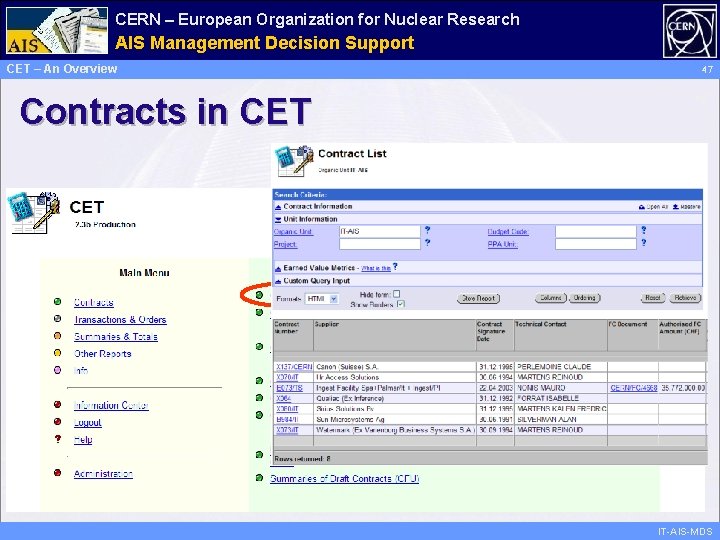Click the CET calculator icon beside the title
This screenshot has width=720, height=540.
(x=34, y=213)
